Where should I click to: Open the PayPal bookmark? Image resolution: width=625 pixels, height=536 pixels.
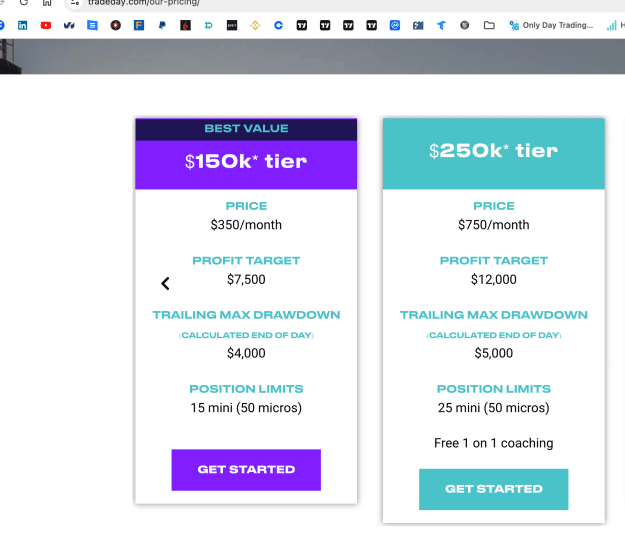(x=162, y=26)
